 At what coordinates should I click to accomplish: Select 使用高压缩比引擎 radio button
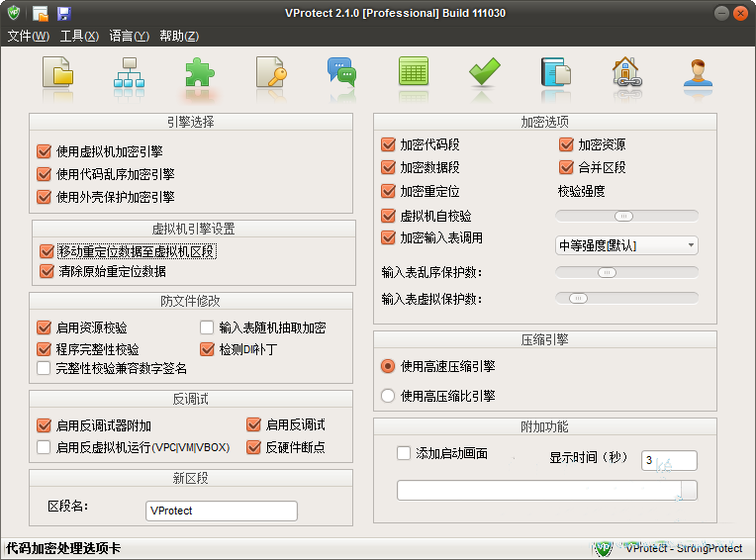pos(388,396)
